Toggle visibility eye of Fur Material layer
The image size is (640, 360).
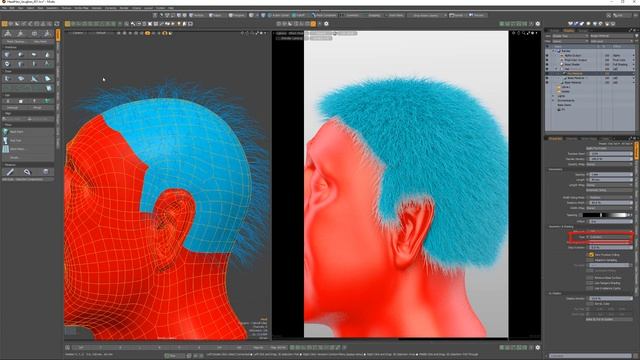pyautogui.click(x=547, y=73)
